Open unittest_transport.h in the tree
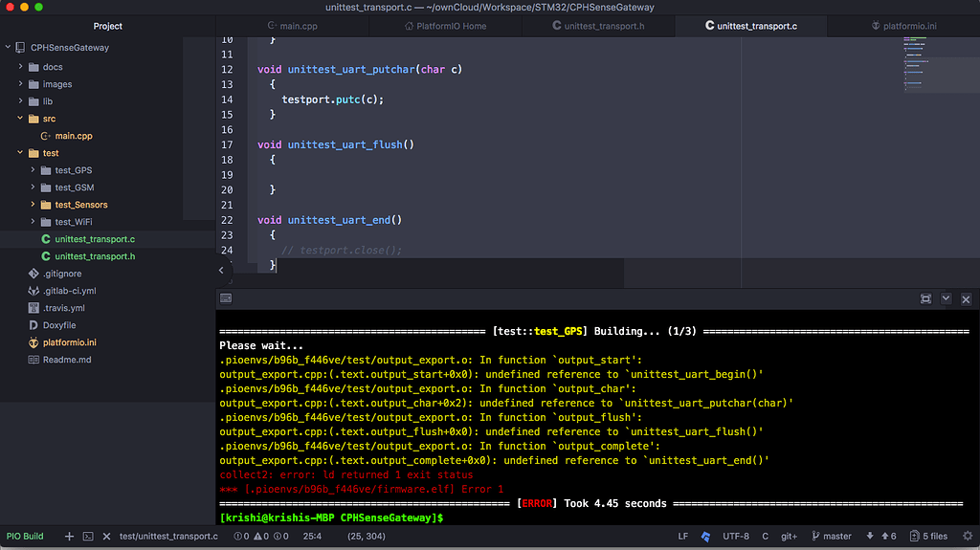The width and height of the screenshot is (980, 550). (95, 256)
